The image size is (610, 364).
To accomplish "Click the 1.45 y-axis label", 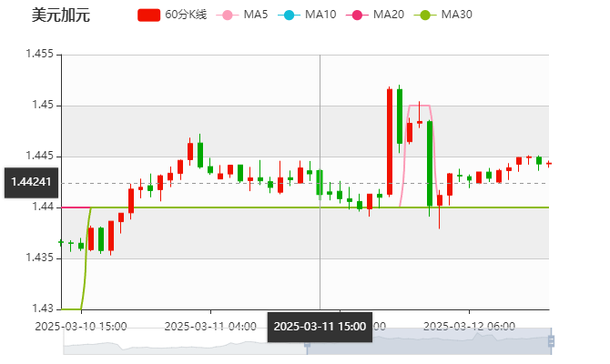I will (43, 105).
